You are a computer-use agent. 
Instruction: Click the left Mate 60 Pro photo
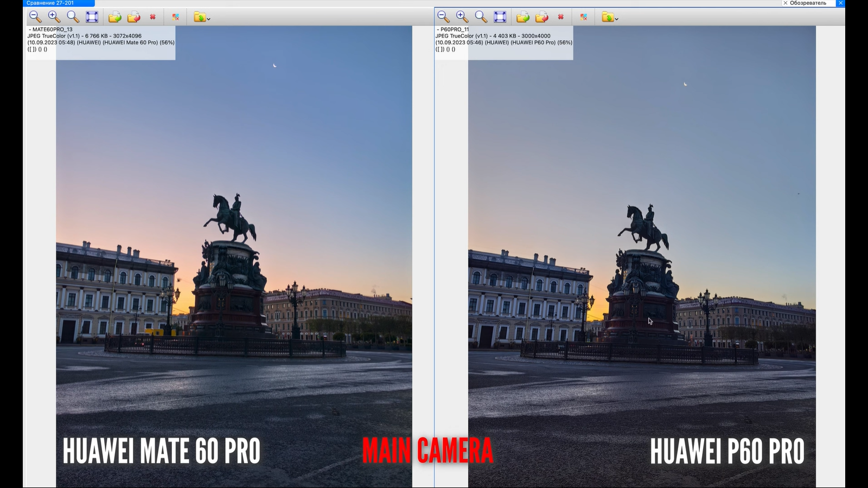234,257
